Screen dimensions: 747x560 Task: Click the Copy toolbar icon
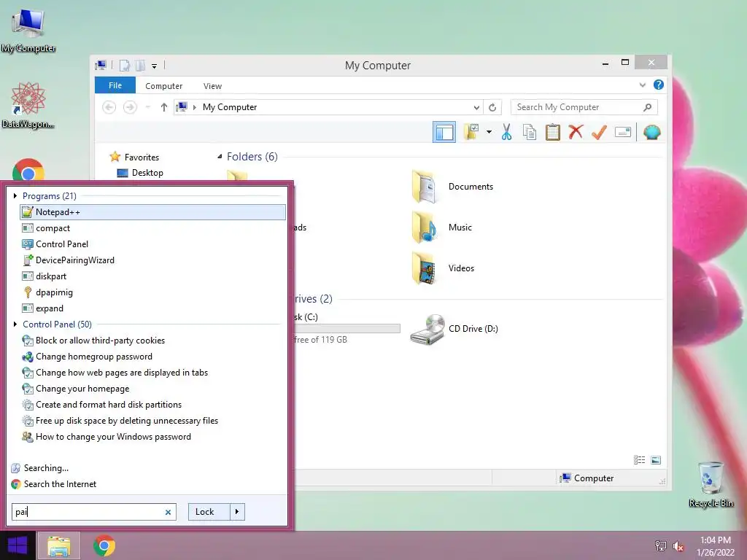tap(530, 132)
